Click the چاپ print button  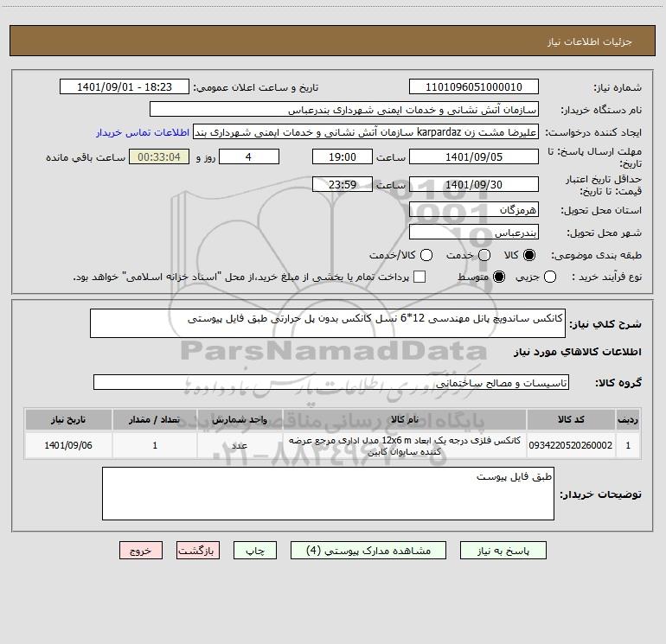[x=255, y=551]
